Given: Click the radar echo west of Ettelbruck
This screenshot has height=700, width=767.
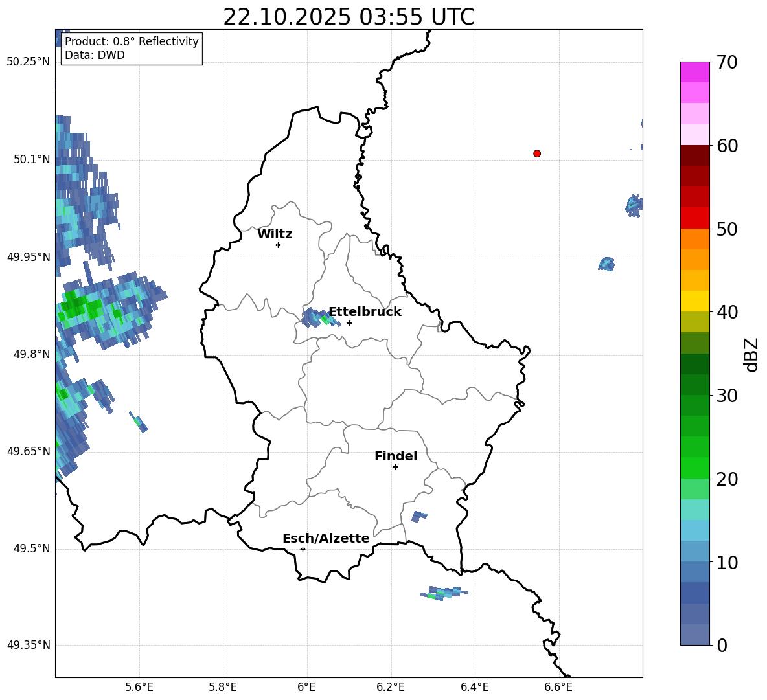Looking at the screenshot, I should (319, 318).
